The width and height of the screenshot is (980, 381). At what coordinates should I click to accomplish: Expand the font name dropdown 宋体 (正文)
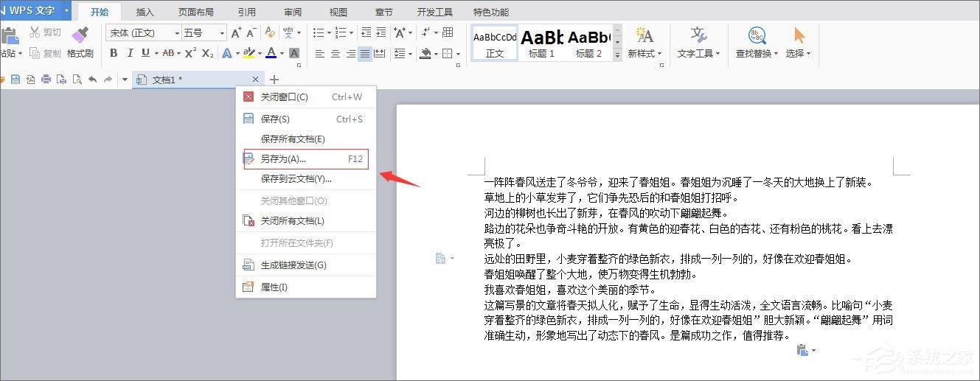[x=177, y=33]
